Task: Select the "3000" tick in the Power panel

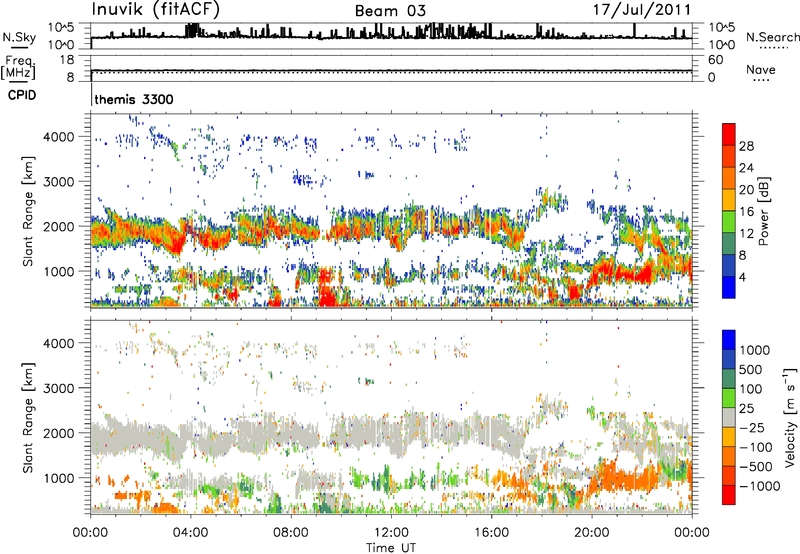Action: pos(59,182)
